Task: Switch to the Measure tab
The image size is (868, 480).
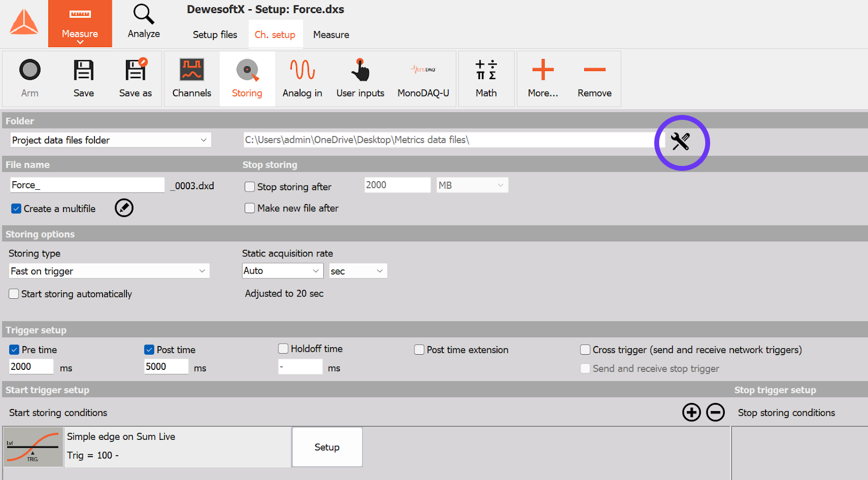Action: 331,35
